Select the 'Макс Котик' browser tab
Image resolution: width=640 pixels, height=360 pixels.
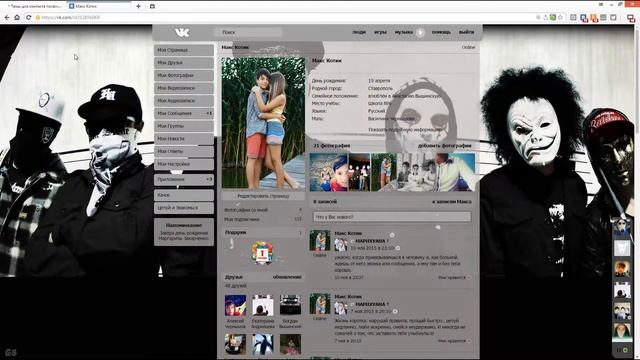pos(98,6)
